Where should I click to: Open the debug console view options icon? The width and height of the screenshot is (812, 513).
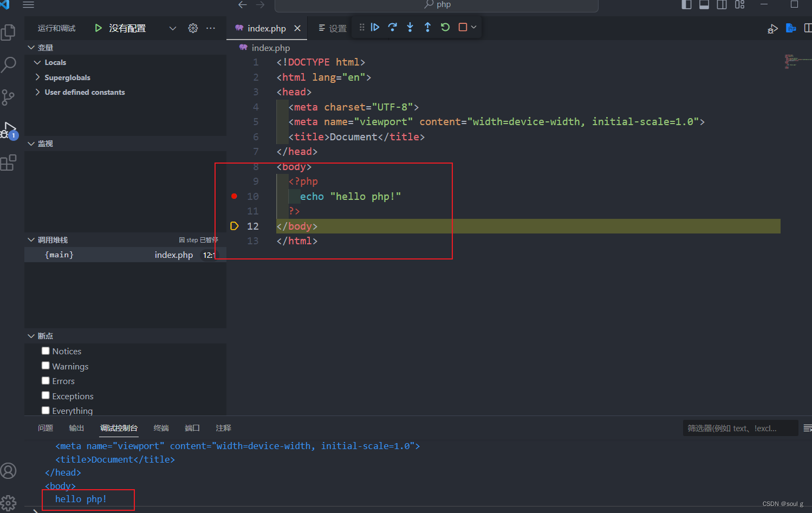pyautogui.click(x=807, y=428)
